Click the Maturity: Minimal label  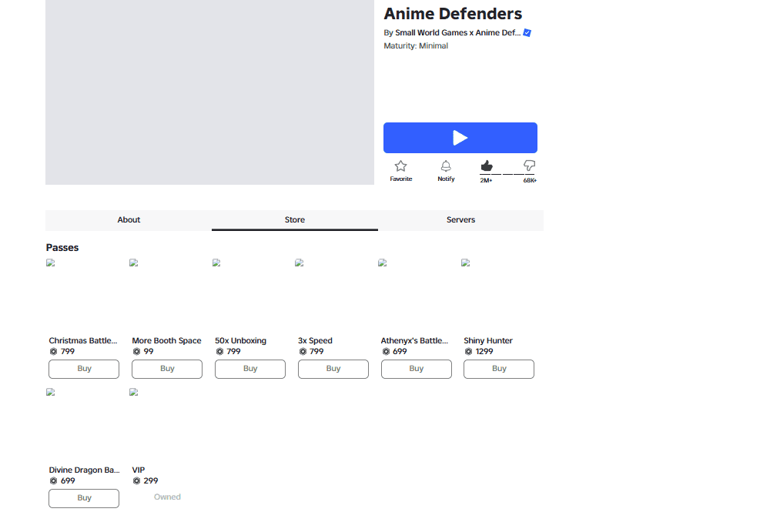[x=416, y=45]
